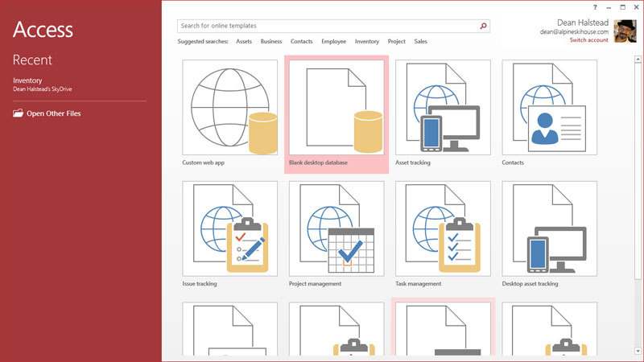The width and height of the screenshot is (644, 362).
Task: Click Dean Halstead's profile picture
Action: tap(625, 31)
